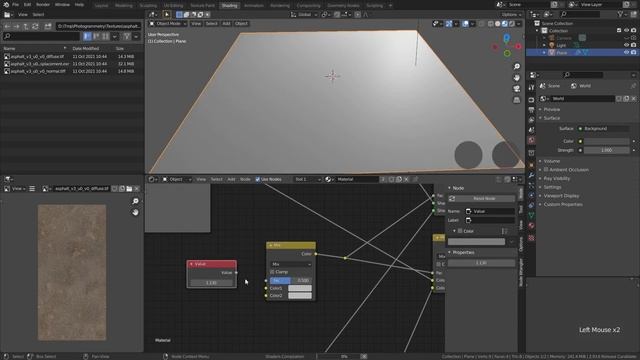Open the Add menu in node editor header

(x=231, y=179)
